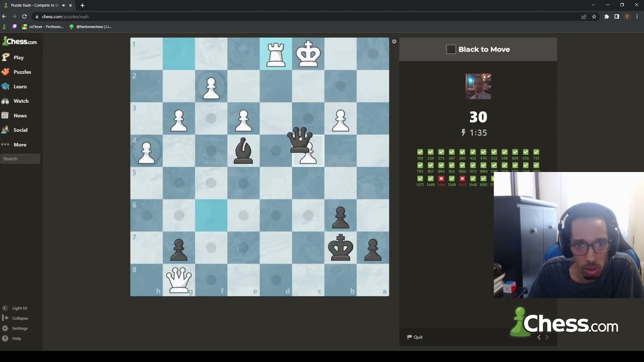Click the white king on c1
The height and width of the screenshot is (362, 644).
click(308, 54)
